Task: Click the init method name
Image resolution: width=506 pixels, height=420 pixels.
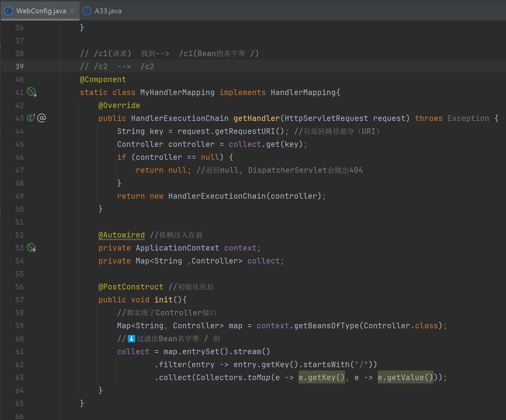Action: [x=164, y=300]
